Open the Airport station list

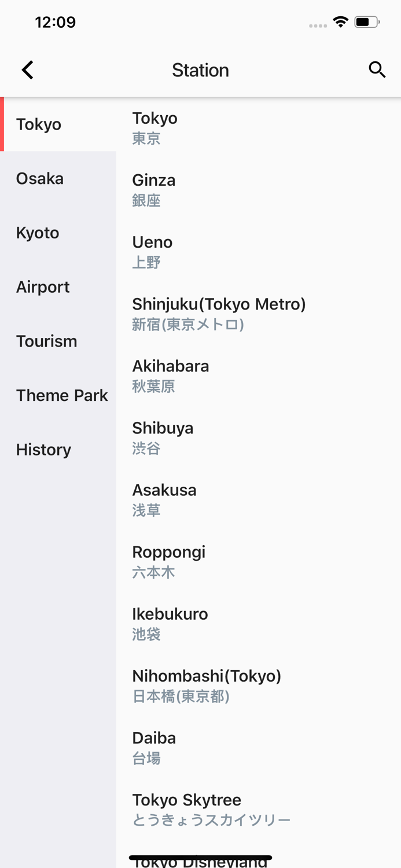[43, 286]
